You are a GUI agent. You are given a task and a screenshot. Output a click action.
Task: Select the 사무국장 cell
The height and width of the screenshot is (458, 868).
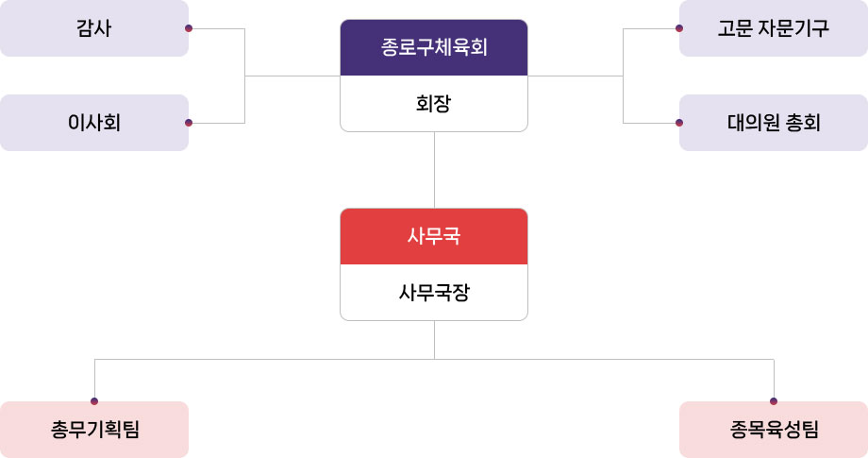tap(434, 292)
